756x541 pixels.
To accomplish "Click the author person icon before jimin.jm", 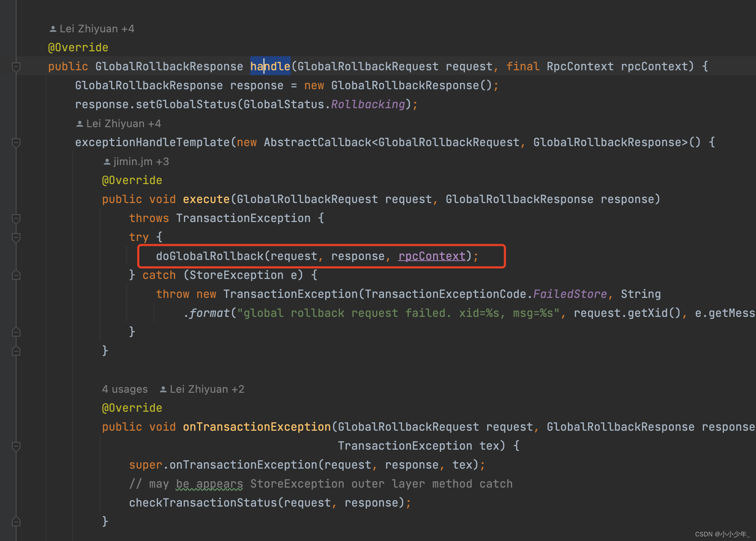I will pos(107,162).
